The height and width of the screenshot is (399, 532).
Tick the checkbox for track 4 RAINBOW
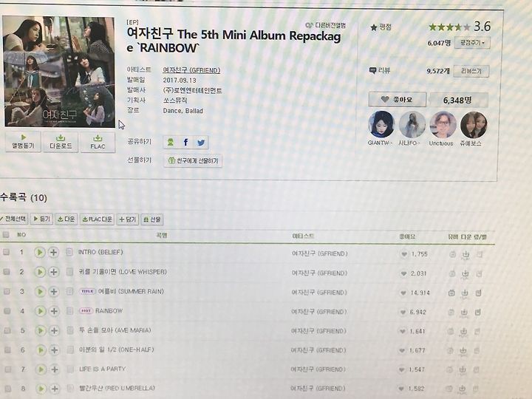pyautogui.click(x=7, y=311)
